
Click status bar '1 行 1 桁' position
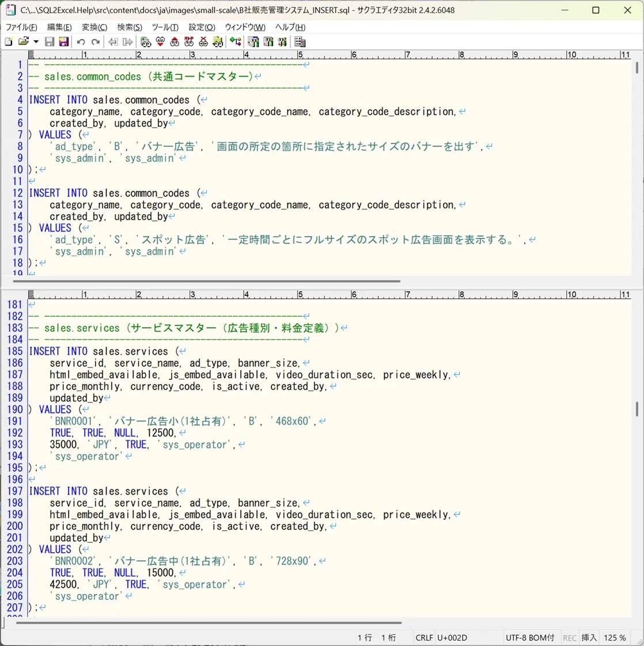click(376, 637)
